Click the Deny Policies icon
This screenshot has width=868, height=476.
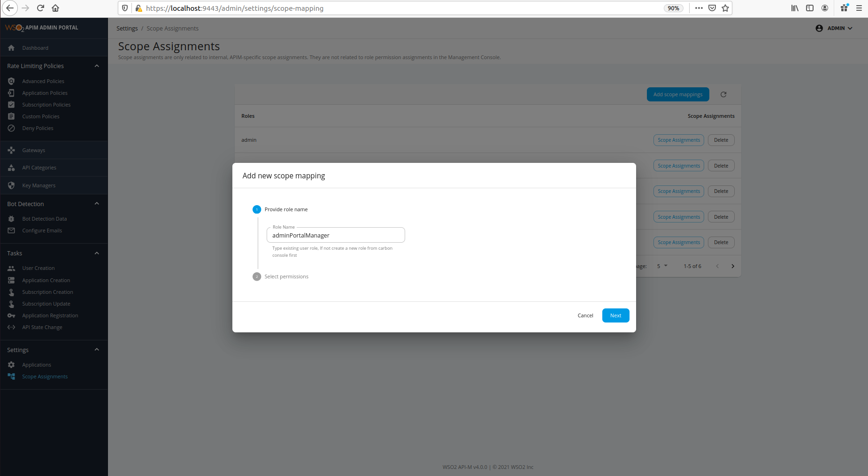coord(11,128)
